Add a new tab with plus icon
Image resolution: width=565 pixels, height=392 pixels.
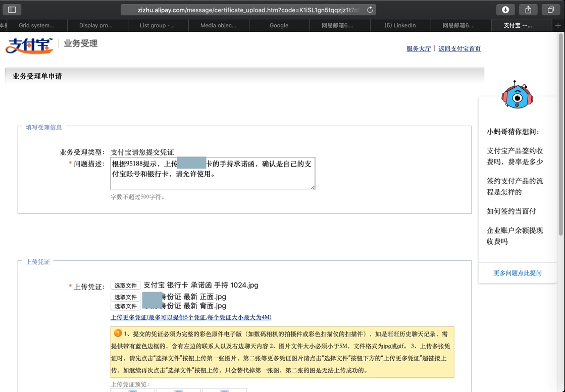(558, 26)
